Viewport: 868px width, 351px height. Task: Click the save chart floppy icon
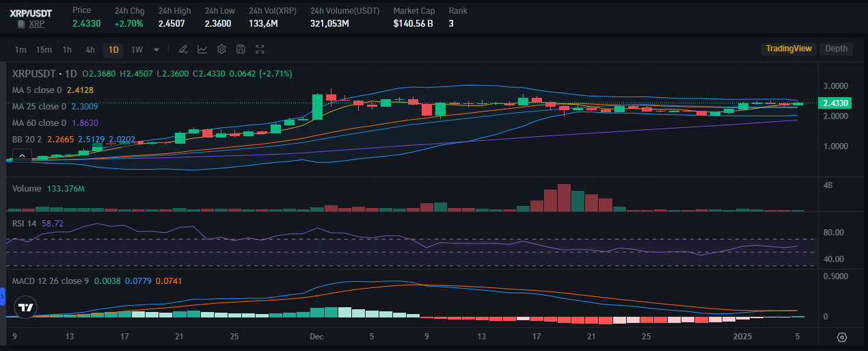click(241, 49)
